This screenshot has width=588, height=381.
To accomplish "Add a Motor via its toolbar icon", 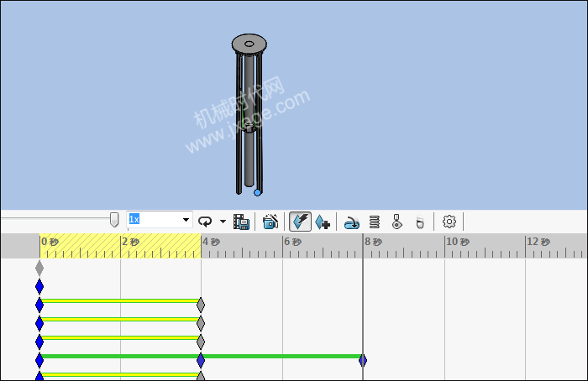I will [x=352, y=222].
